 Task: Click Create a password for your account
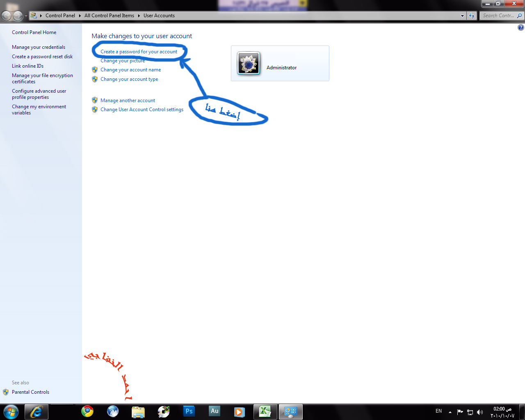coord(139,52)
